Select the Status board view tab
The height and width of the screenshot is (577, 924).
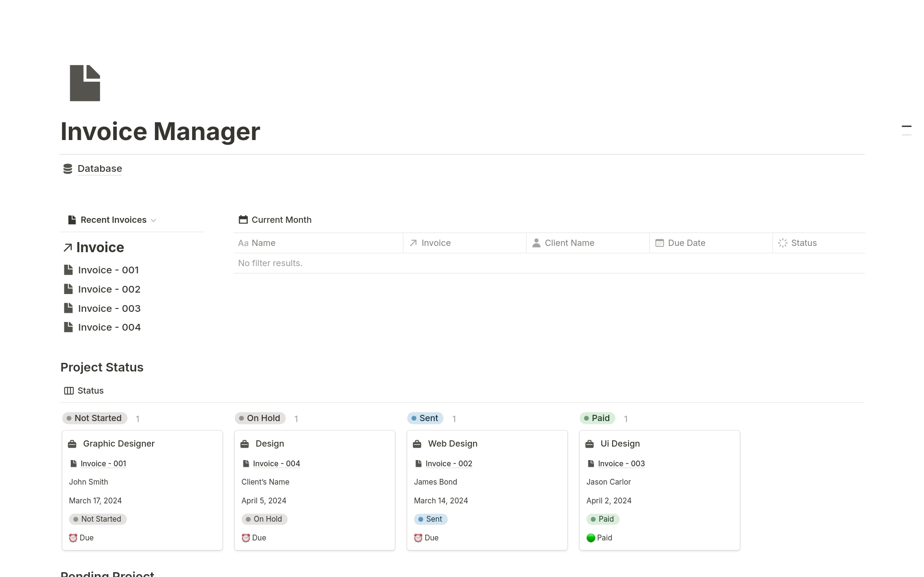pos(90,390)
